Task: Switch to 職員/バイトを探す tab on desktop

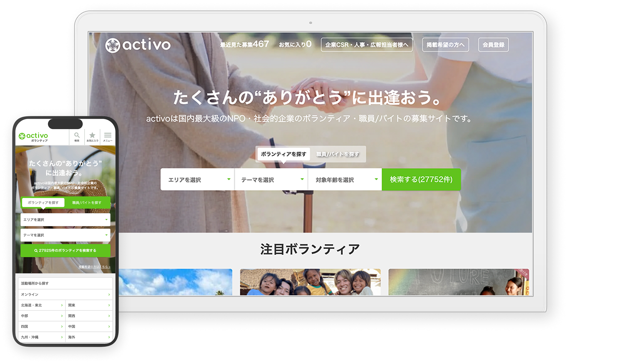Action: 338,154
